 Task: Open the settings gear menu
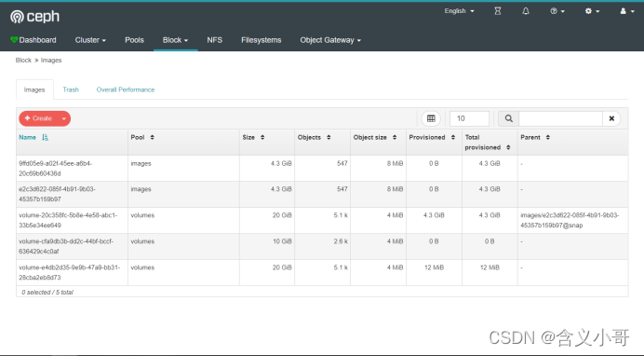click(x=592, y=11)
